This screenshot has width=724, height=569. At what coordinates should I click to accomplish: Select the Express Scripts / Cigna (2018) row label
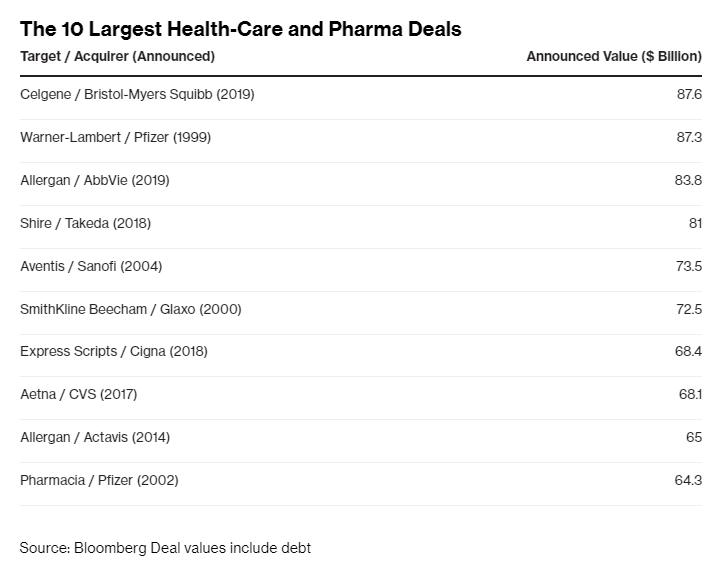click(x=114, y=352)
